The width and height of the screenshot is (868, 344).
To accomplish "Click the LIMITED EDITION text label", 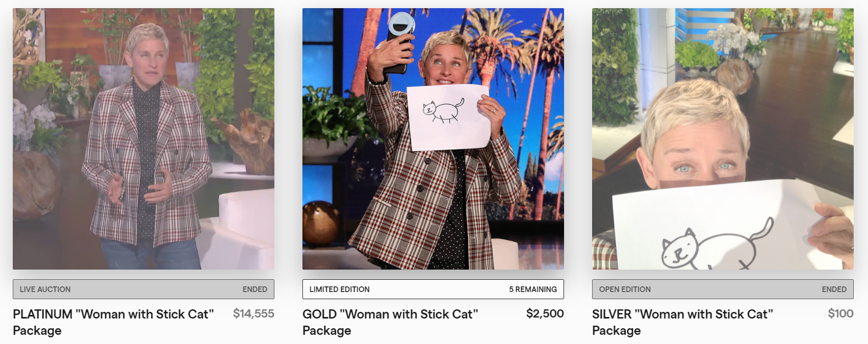I will pos(339,289).
